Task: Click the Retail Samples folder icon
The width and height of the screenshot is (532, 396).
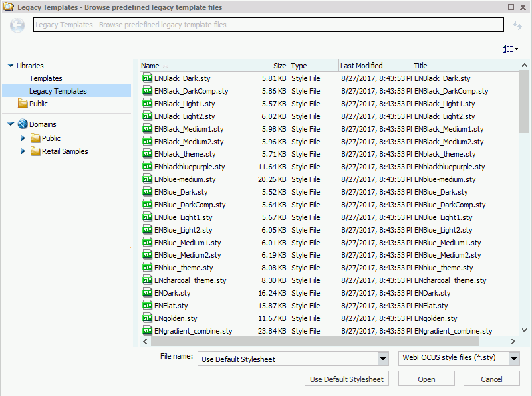Action: point(35,151)
